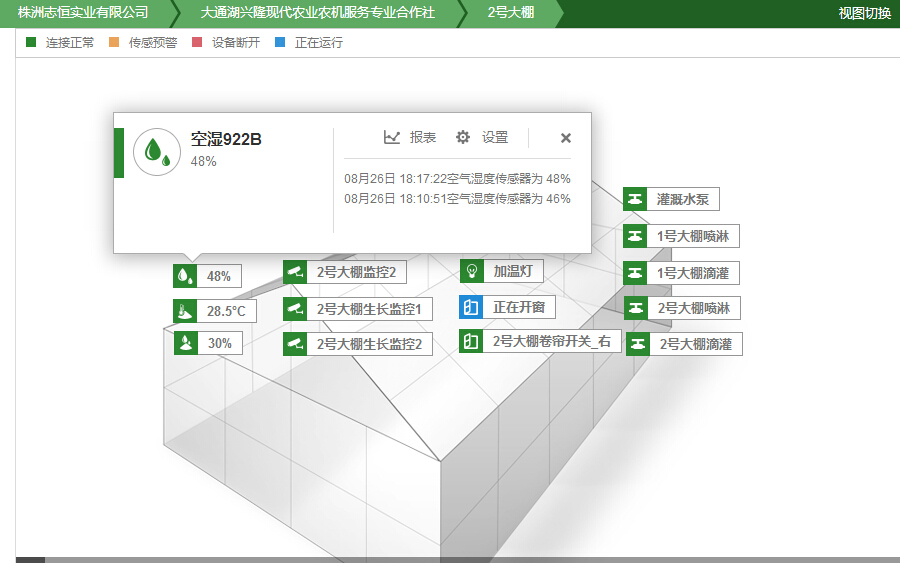Click the temperature sensor icon at 28.5°C
The image size is (900, 563).
(x=186, y=311)
